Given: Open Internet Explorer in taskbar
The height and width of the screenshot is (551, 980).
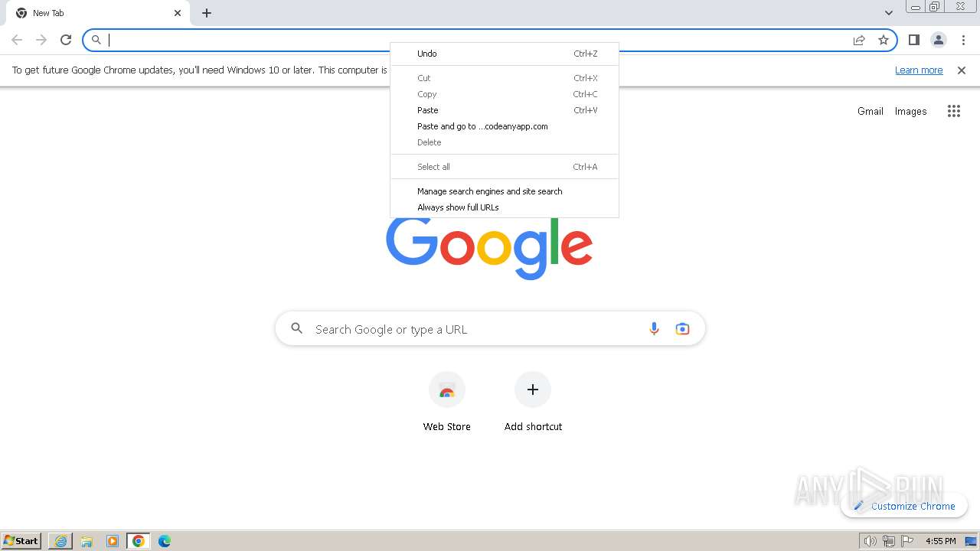Looking at the screenshot, I should click(60, 541).
